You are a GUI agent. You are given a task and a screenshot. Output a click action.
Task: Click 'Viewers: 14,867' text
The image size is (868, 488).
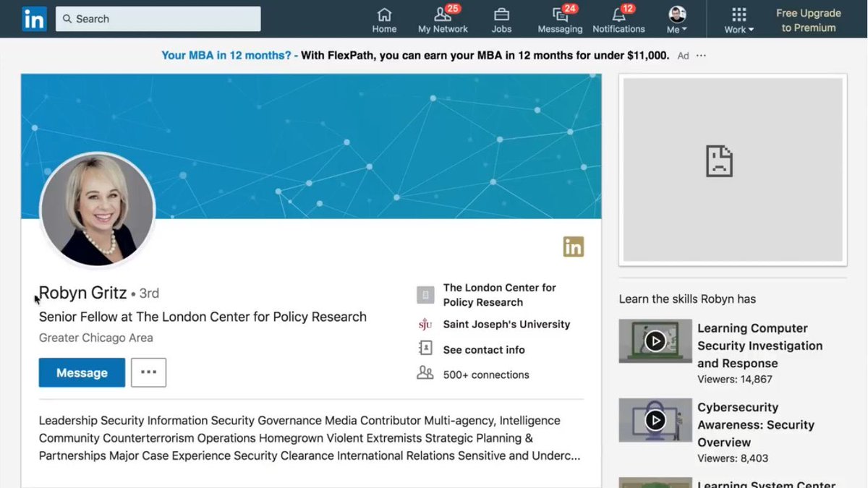[x=735, y=379]
